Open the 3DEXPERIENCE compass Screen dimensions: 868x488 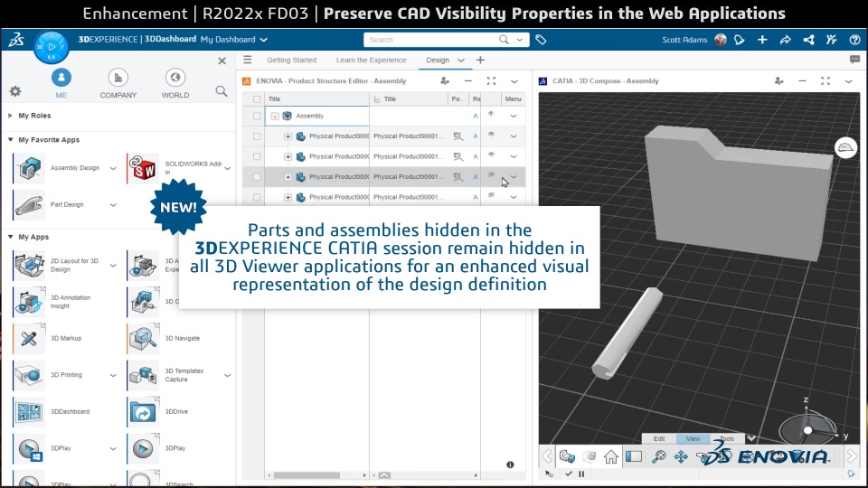(51, 47)
